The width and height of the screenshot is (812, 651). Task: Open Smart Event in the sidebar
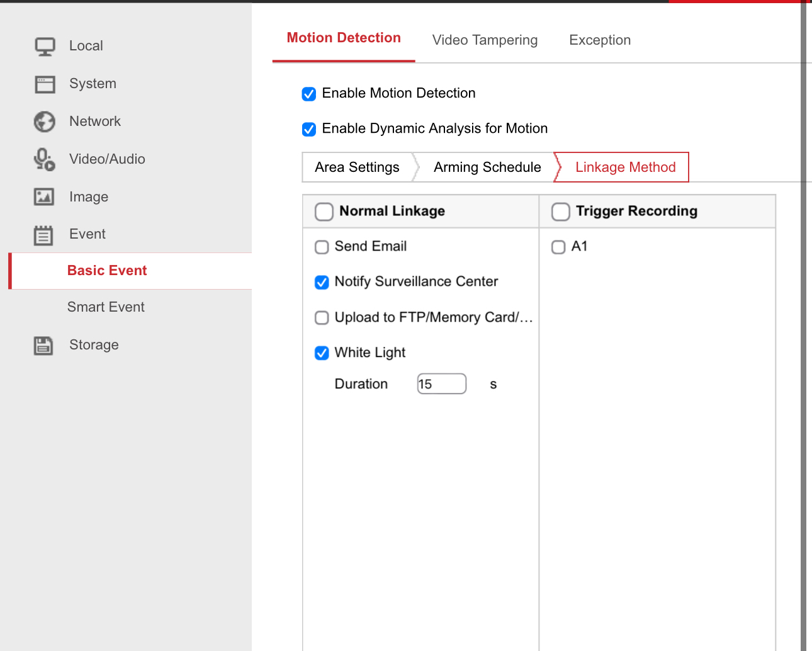pyautogui.click(x=106, y=307)
